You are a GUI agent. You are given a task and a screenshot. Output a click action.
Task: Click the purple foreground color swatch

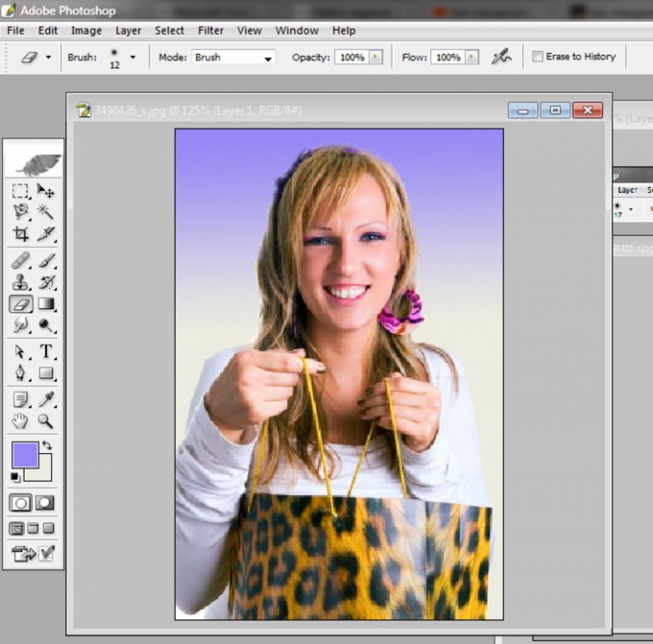pyautogui.click(x=25, y=455)
